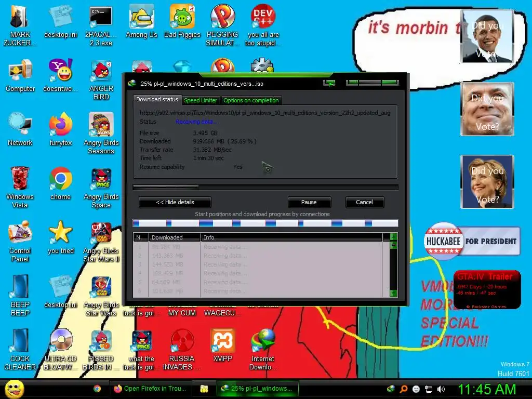The width and height of the screenshot is (532, 399).
Task: Click the download URL text field
Action: (x=265, y=113)
